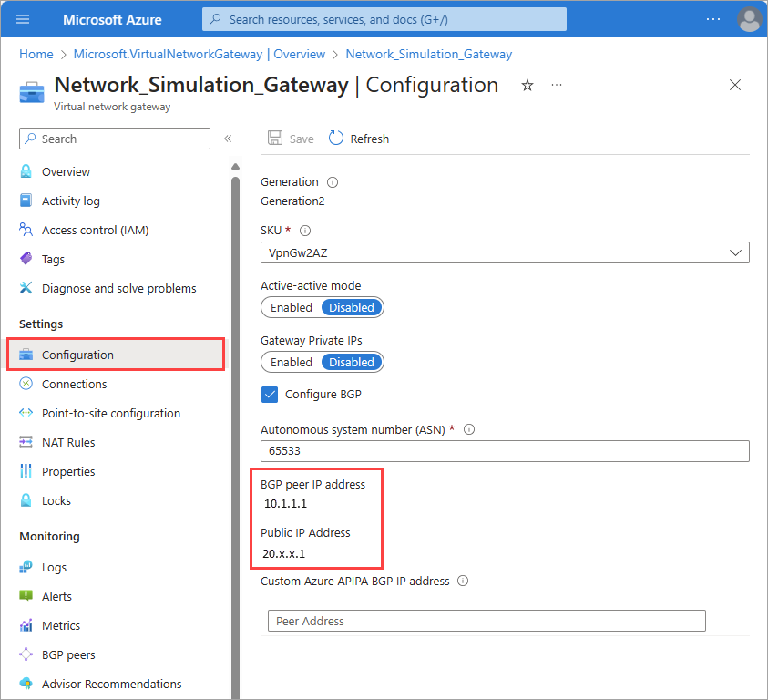Enable Gateway Private IPs
The image size is (768, 700).
coord(291,362)
